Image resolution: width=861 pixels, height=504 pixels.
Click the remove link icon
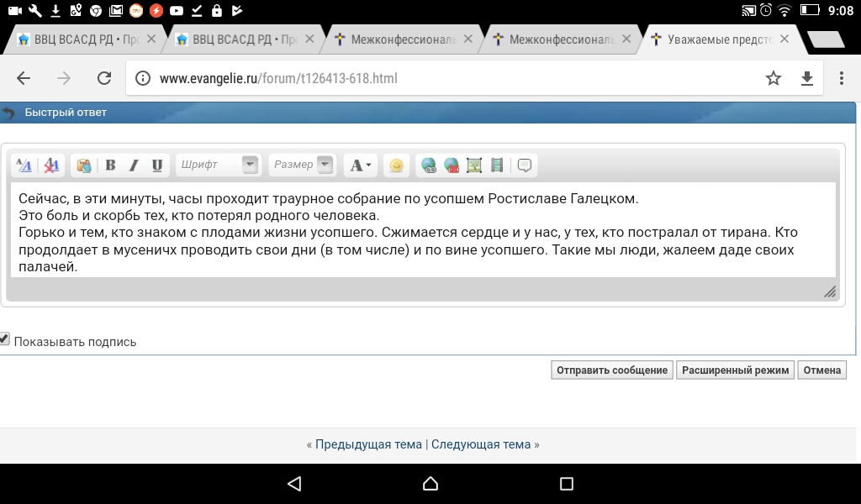[452, 165]
